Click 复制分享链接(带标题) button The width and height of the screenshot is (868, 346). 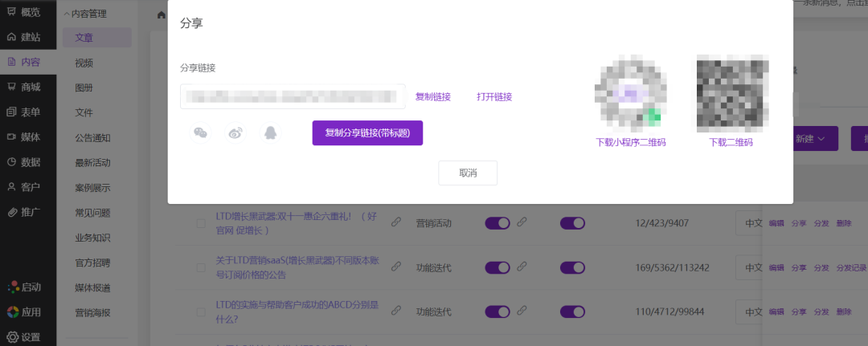pos(367,132)
